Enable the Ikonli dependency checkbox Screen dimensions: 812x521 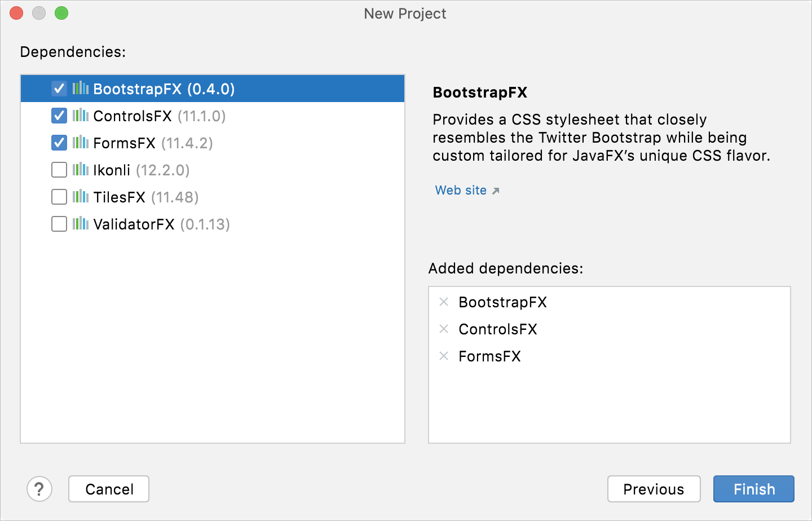[59, 170]
